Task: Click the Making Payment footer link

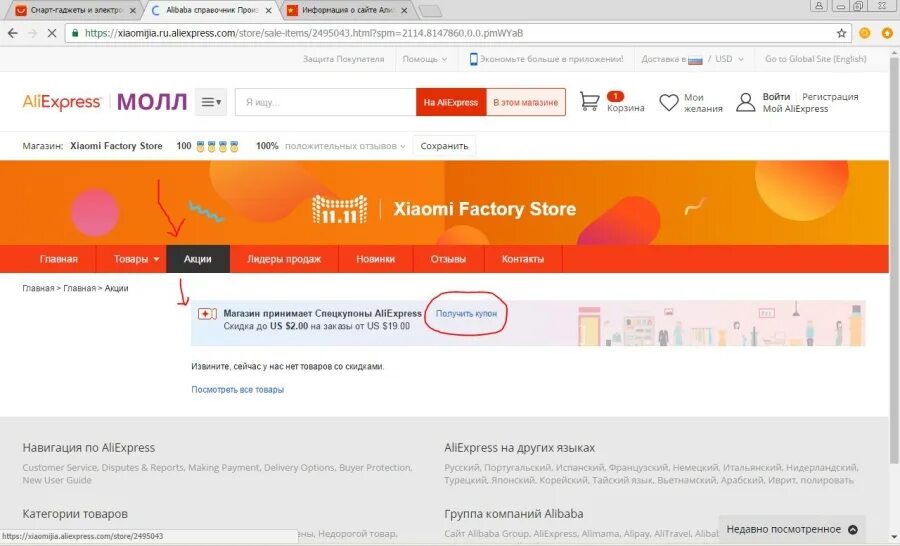Action: (224, 467)
